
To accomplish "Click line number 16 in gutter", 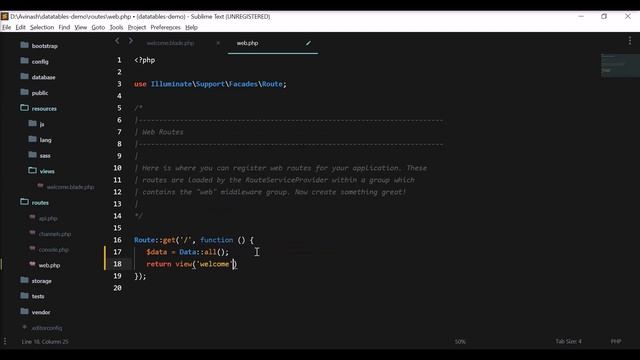I will (x=118, y=240).
